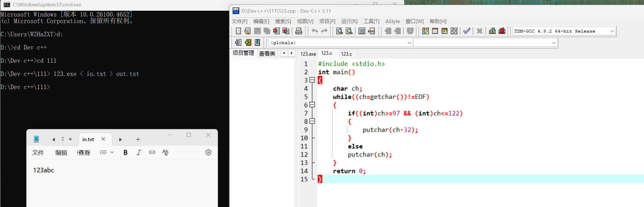This screenshot has width=644, height=207.
Task: Add a new tab in Notepad
Action: point(138,140)
